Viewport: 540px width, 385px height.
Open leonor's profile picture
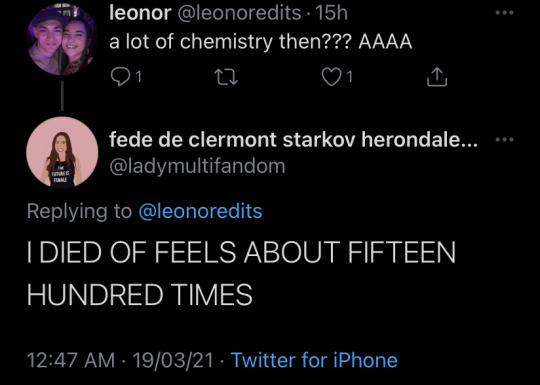click(62, 39)
